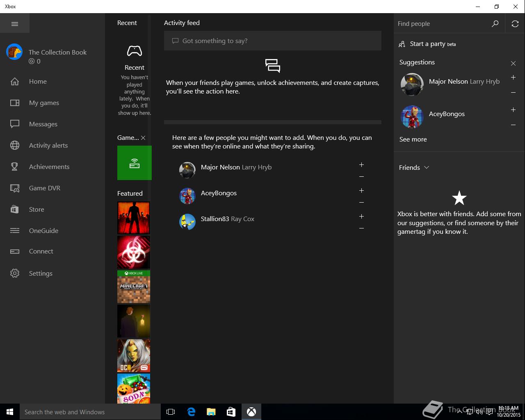Click Search the web and Windows box
This screenshot has height=420, width=525.
[x=90, y=412]
